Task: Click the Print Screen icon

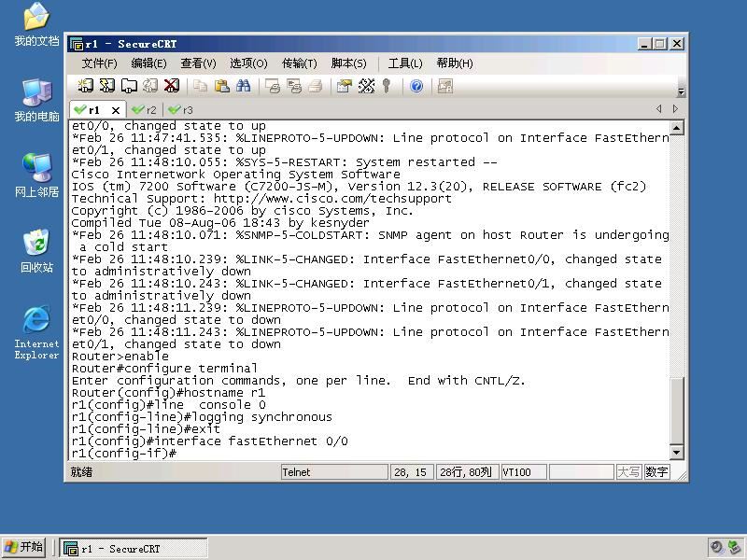Action: point(273,86)
